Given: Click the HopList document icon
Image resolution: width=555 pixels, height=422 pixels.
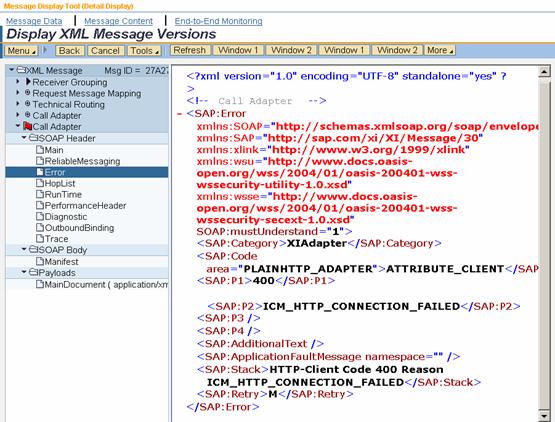Looking at the screenshot, I should click(40, 183).
